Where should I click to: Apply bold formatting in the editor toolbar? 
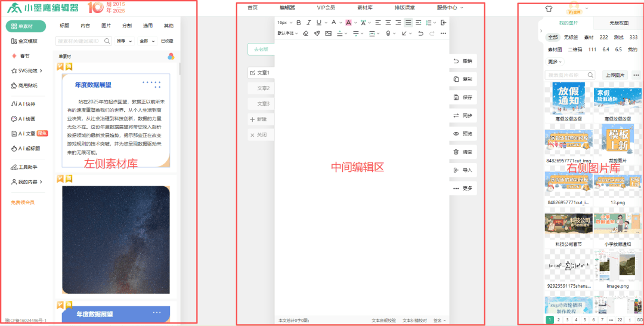pyautogui.click(x=298, y=23)
